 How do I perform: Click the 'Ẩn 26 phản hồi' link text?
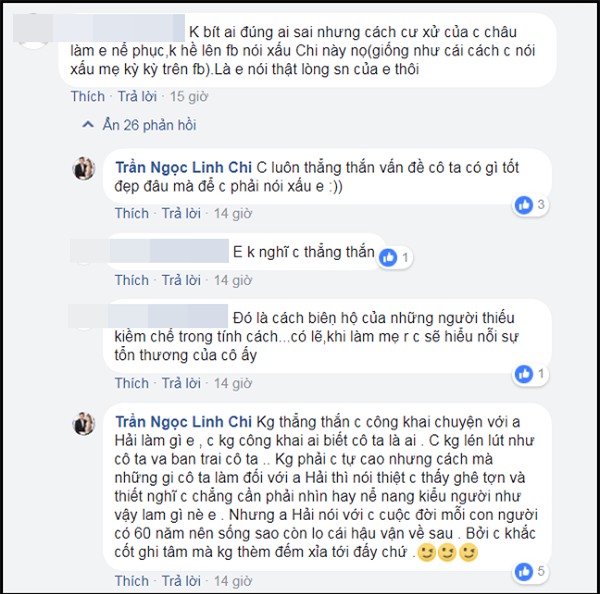(150, 125)
